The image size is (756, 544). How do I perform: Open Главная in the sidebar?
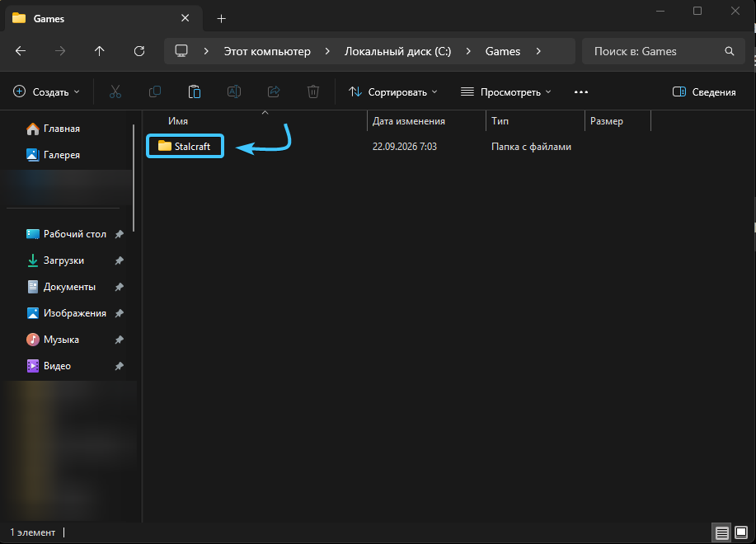coord(53,129)
